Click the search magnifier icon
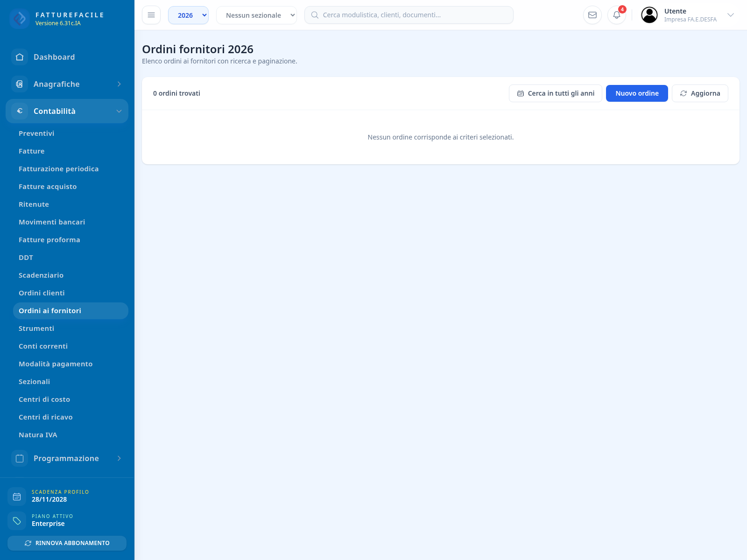The width and height of the screenshot is (747, 560). (x=315, y=15)
